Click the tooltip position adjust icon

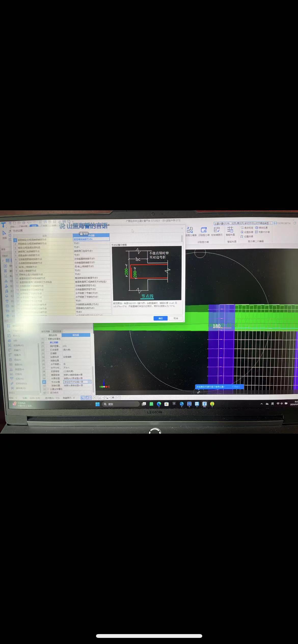(x=198, y=392)
